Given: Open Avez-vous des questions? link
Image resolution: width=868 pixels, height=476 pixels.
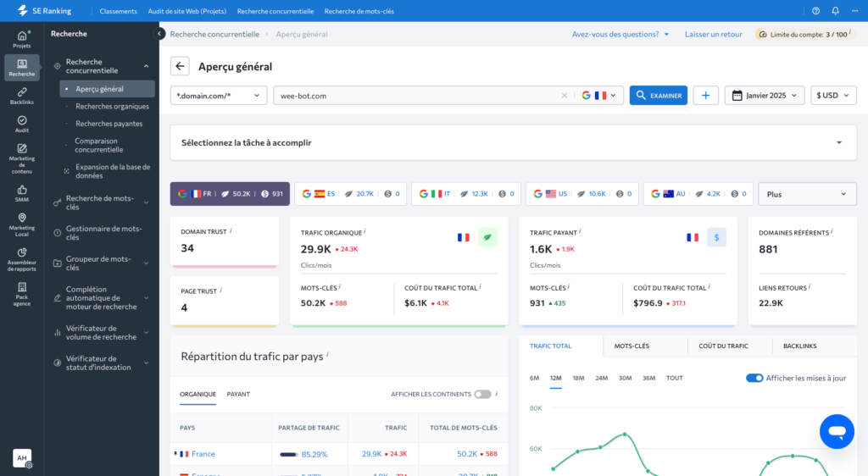Looking at the screenshot, I should [x=620, y=34].
